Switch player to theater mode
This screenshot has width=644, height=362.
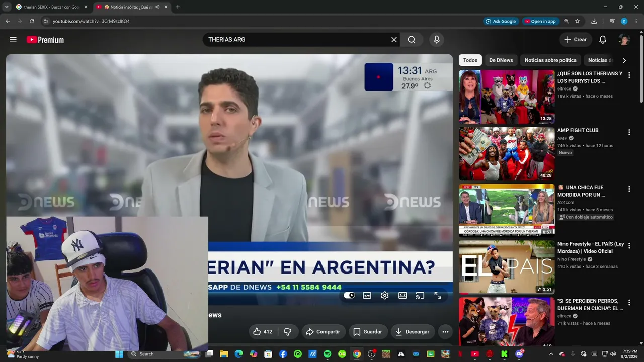coord(403,296)
